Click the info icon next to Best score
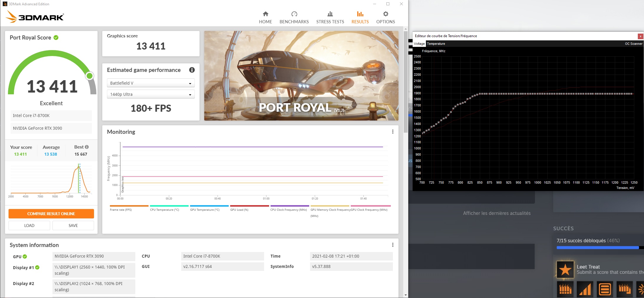The width and height of the screenshot is (644, 298). [87, 147]
